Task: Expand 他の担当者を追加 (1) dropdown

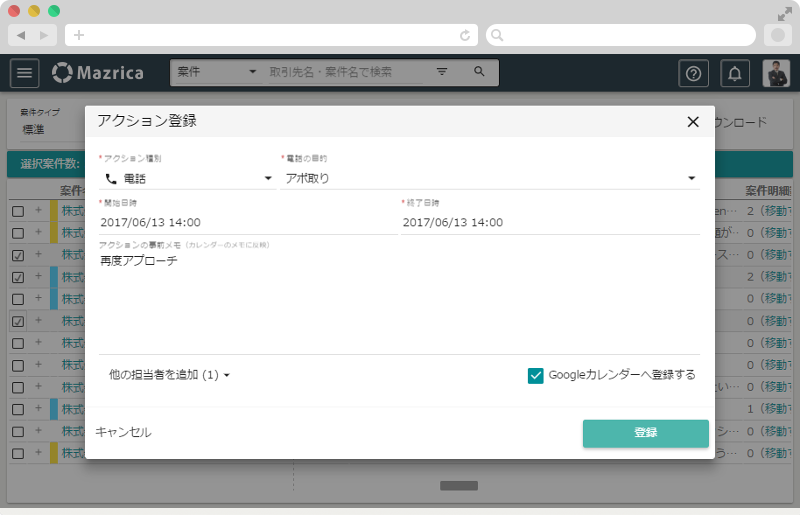Action: (x=169, y=375)
